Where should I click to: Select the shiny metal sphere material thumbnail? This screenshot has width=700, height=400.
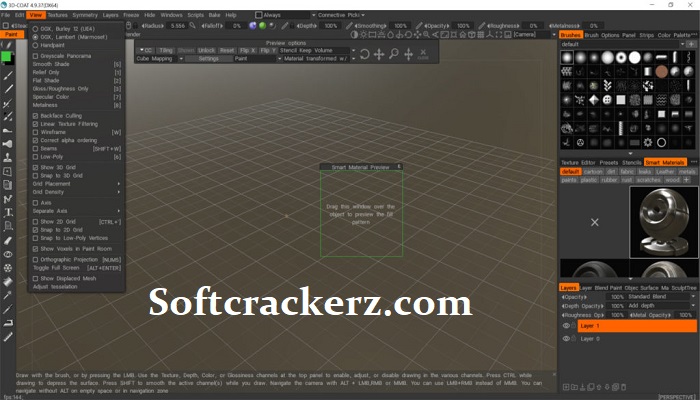point(664,222)
